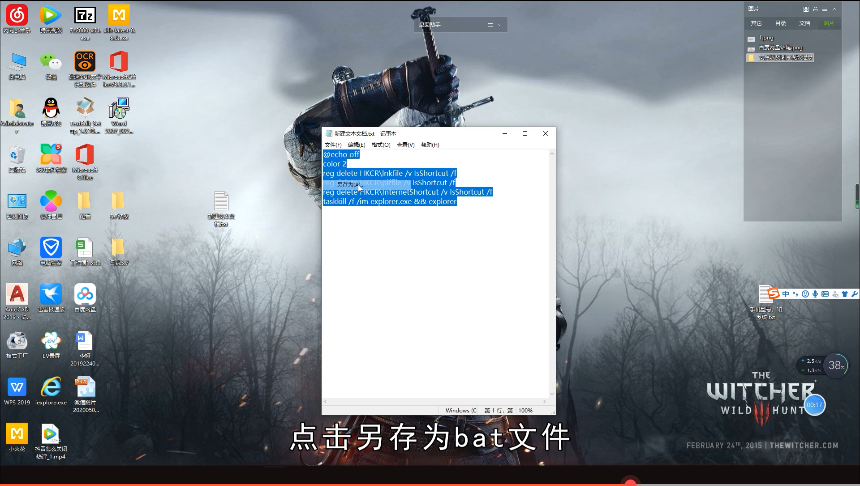
Task: Open the top-center widget menu lines icon
Action: [490, 25]
